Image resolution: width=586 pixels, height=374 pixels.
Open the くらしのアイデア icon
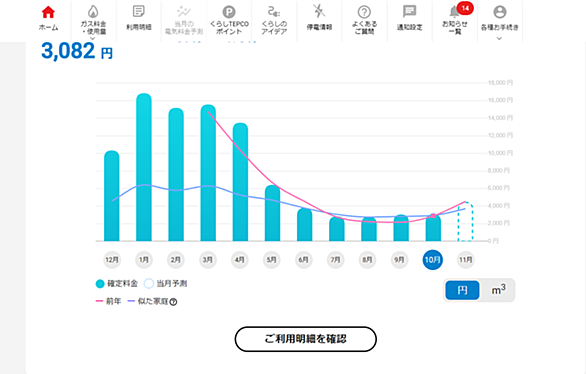274,12
